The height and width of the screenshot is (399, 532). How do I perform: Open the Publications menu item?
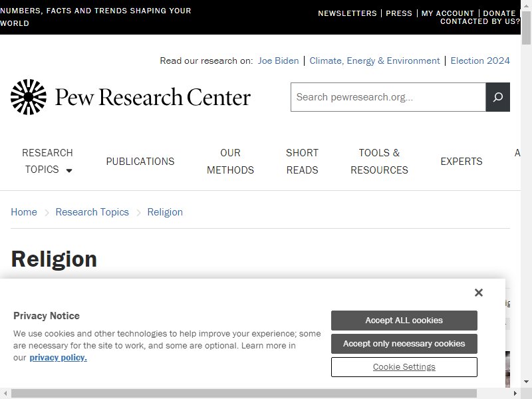tap(140, 162)
